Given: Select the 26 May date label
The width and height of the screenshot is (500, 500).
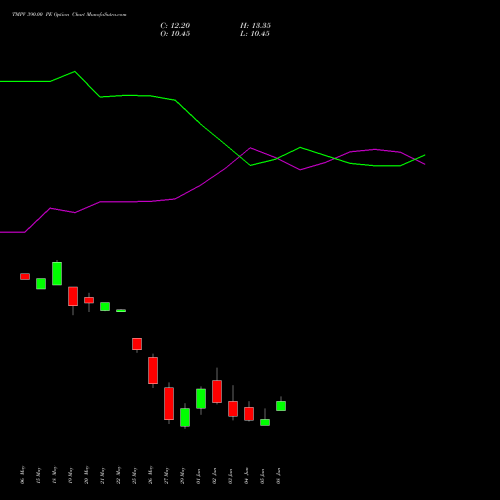Looking at the screenshot, I should [x=150, y=475].
